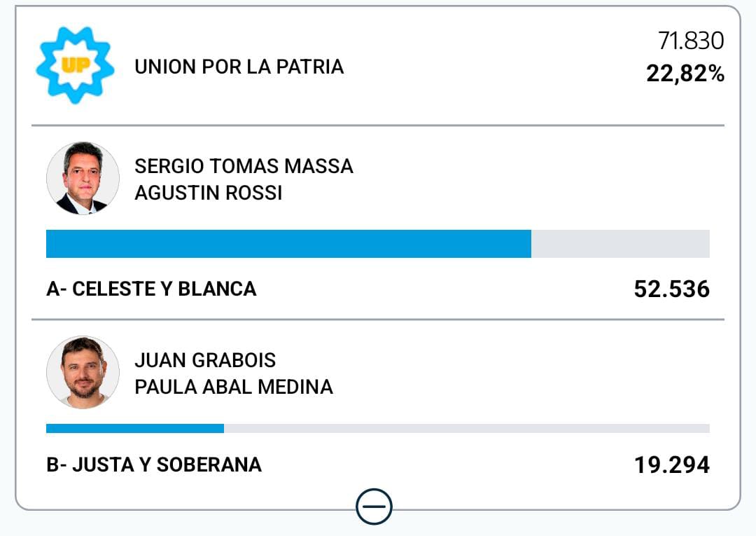Click the 71.830 total votes figure
Image resolution: width=756 pixels, height=536 pixels.
690,41
